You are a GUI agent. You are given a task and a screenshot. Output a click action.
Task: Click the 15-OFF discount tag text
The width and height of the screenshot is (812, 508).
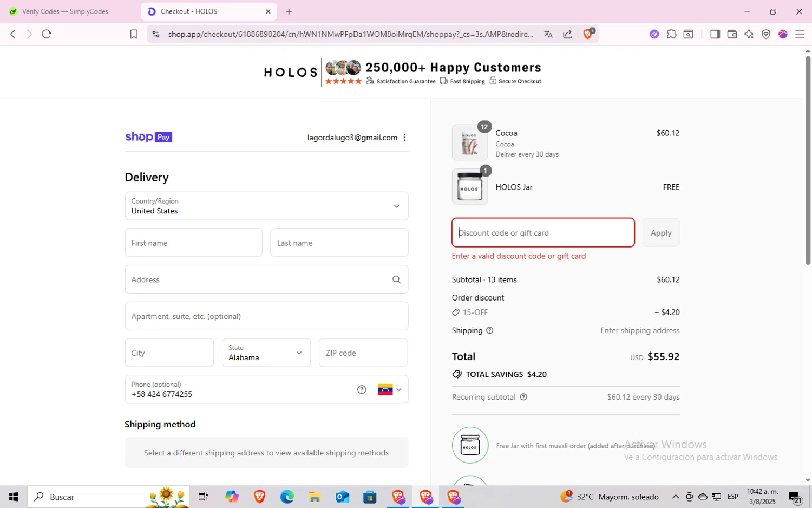(475, 312)
